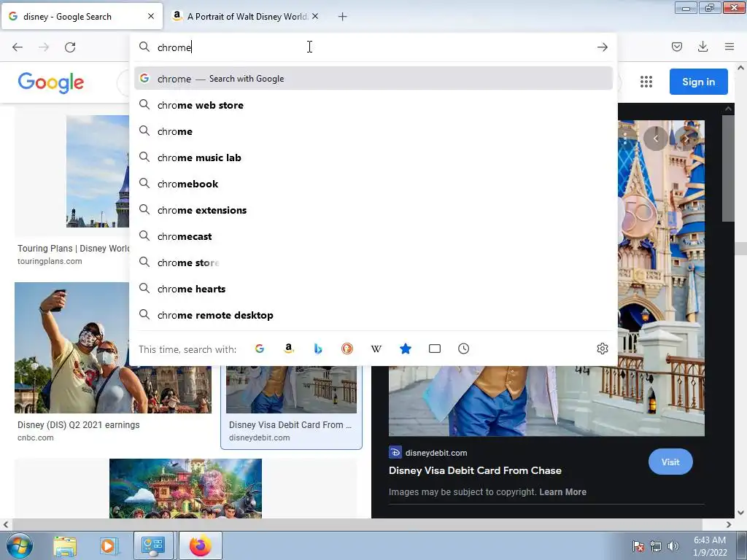Go to previous image in preview panel
Viewport: 747px width, 560px height.
point(656,139)
